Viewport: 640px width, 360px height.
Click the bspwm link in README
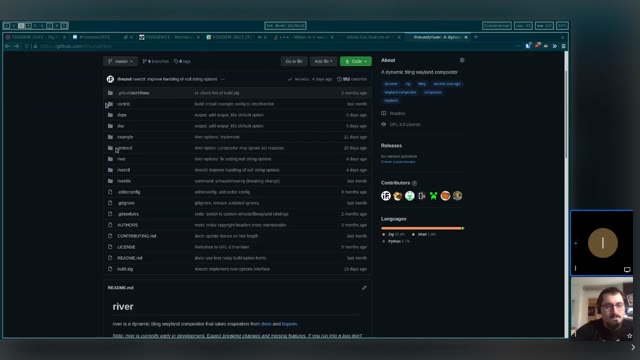point(289,324)
